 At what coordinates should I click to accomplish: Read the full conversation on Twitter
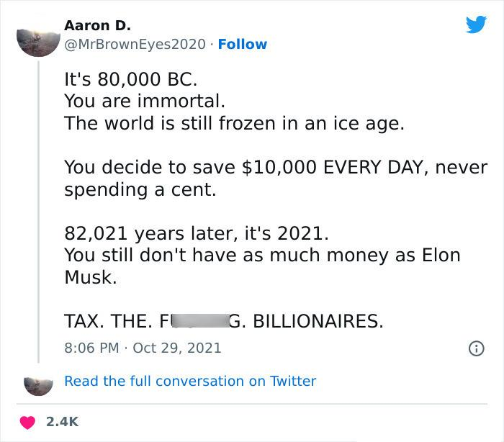click(x=190, y=381)
